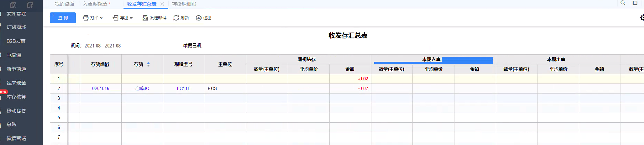
Task: Expand the 打印 dropdown arrow
Action: (x=101, y=18)
